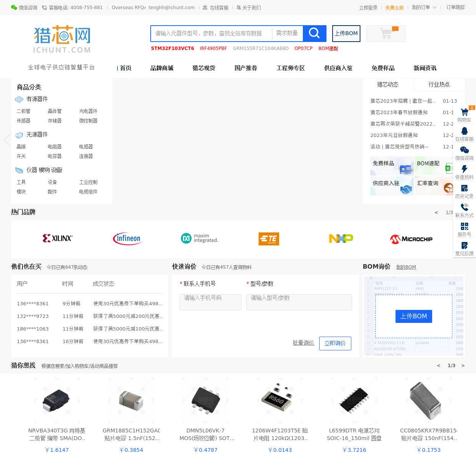Open the L6599DTR power chip thumbnail

(354, 400)
